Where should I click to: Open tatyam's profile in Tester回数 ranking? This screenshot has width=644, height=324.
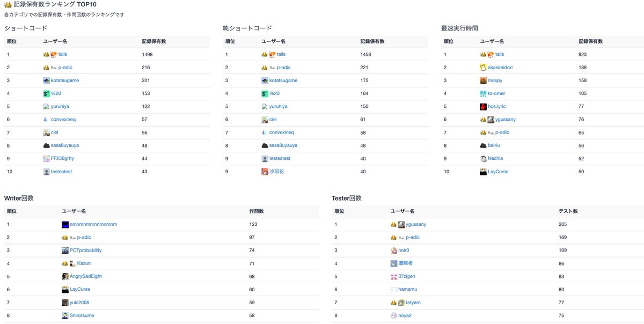click(413, 302)
